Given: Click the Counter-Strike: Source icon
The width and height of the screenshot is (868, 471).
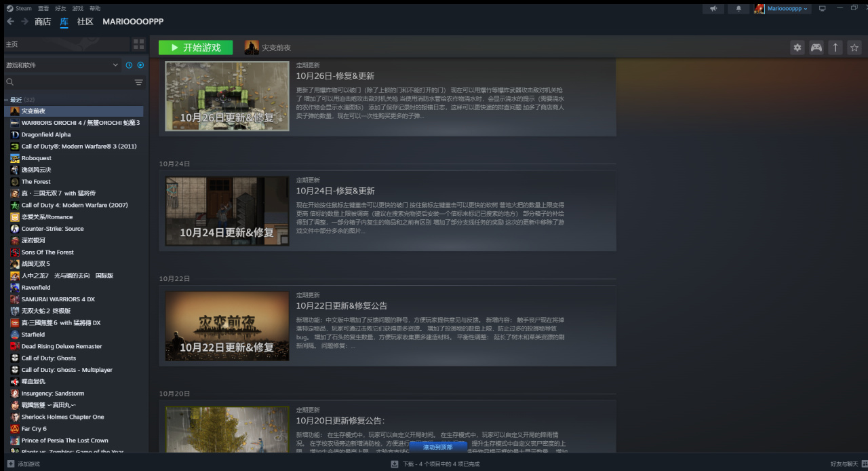Looking at the screenshot, I should [x=15, y=229].
